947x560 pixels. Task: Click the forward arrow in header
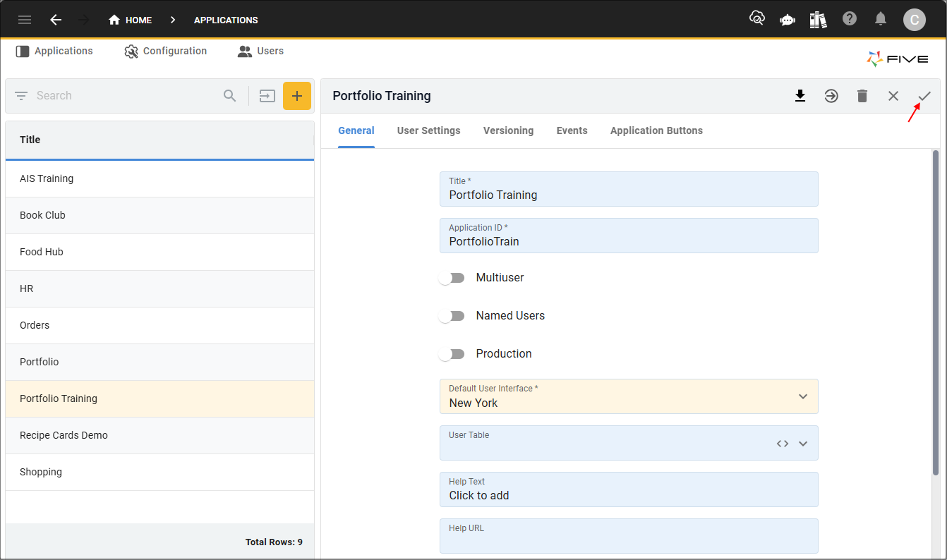tap(84, 20)
